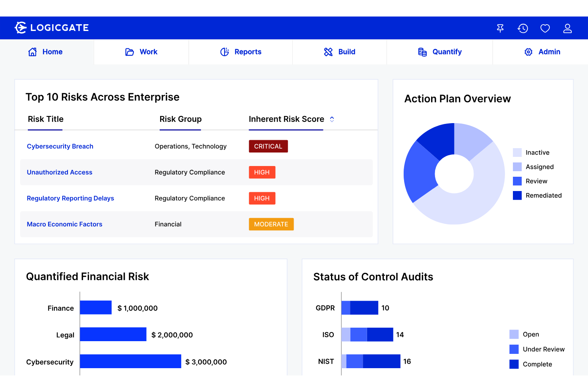Screen dimensions: 588x392
Task: Click the ISO audit status bar
Action: (367, 335)
